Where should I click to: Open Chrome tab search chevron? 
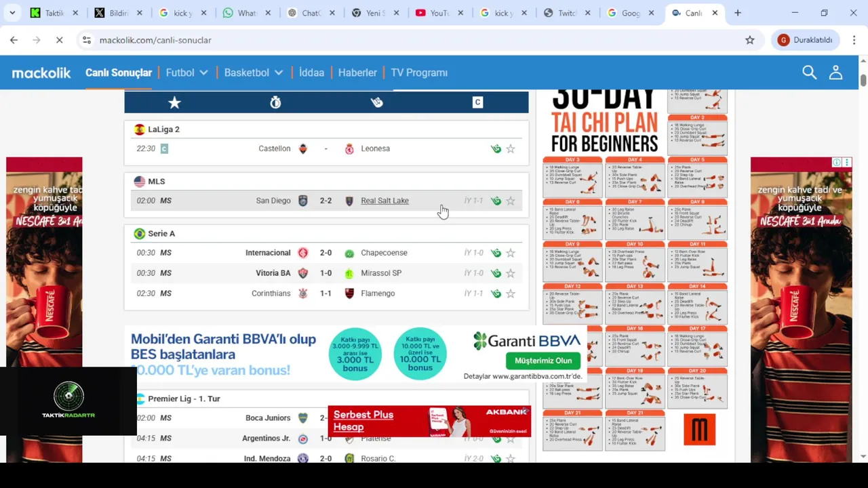click(x=12, y=13)
